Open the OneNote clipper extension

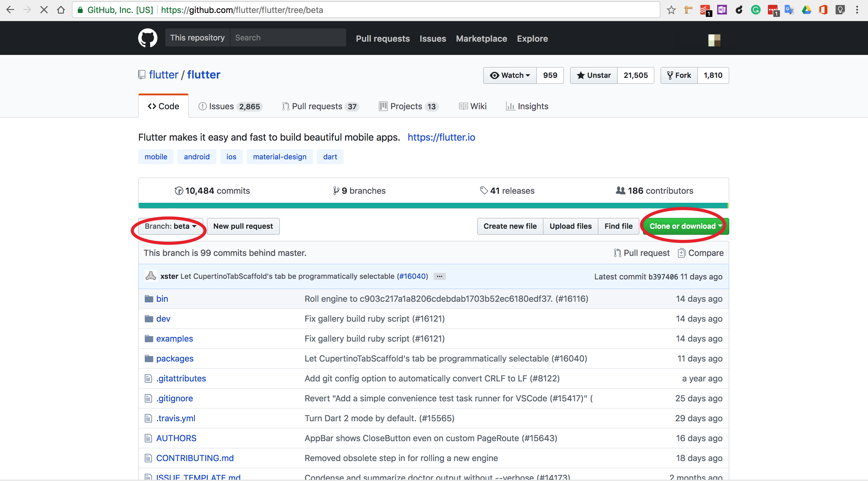[722, 10]
